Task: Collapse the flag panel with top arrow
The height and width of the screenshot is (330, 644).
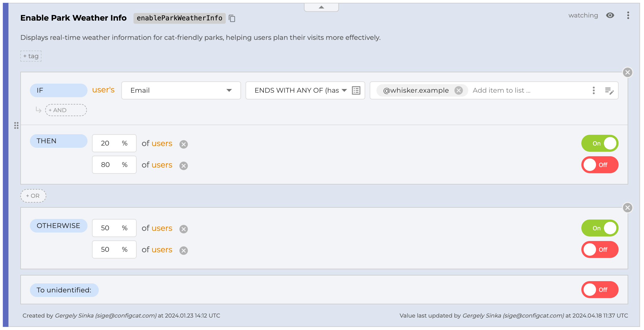Action: pyautogui.click(x=321, y=7)
